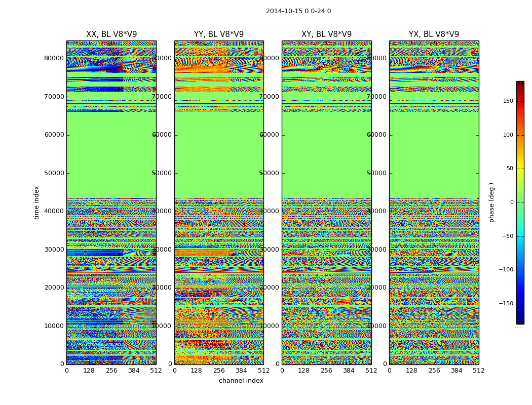Select the 'XX, BL V8*V9' subplot title
The height and width of the screenshot is (405, 532).
pos(111,34)
